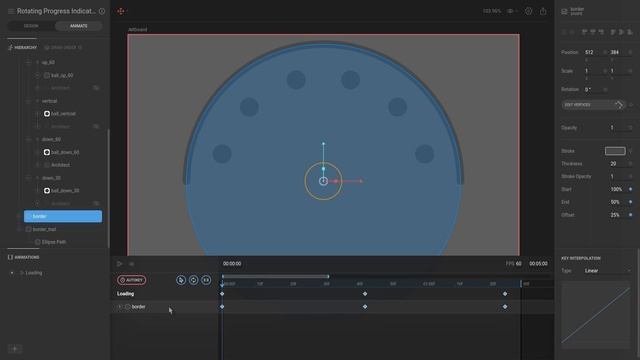The width and height of the screenshot is (640, 360).
Task: Click the border_trail path icon
Action: pos(28,229)
